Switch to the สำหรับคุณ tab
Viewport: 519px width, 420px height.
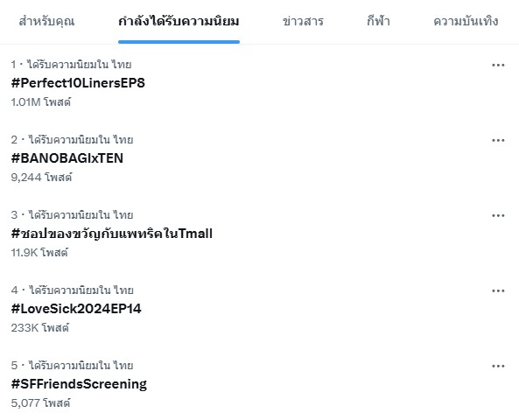[x=46, y=22]
